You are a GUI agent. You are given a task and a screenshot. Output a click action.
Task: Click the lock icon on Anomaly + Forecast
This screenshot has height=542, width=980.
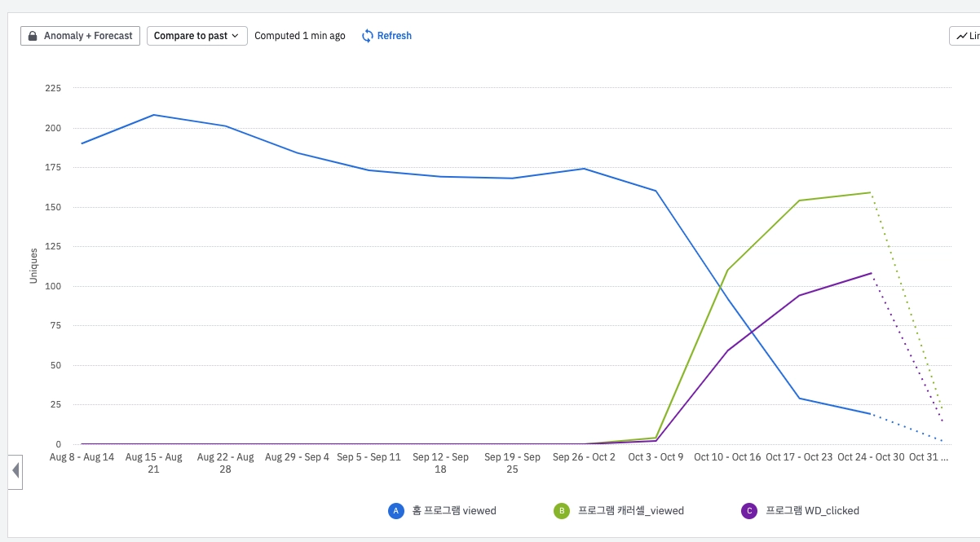(33, 36)
